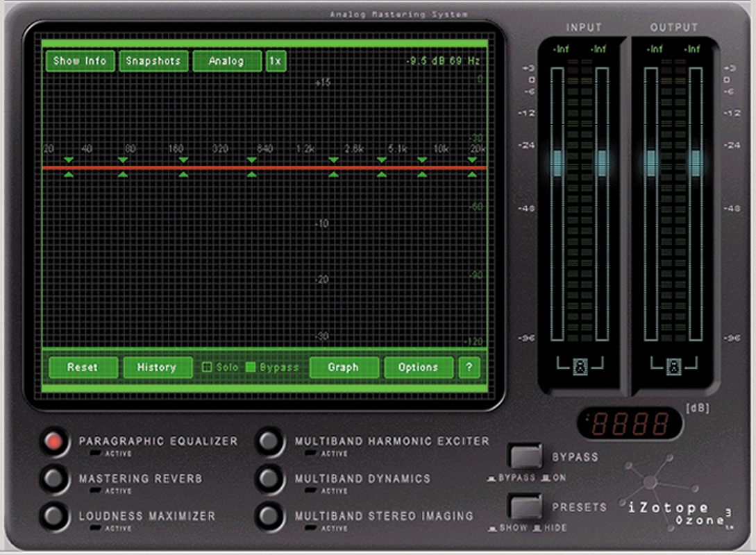756x555 pixels.
Task: Toggle the Input channel link lock icon
Action: click(580, 366)
